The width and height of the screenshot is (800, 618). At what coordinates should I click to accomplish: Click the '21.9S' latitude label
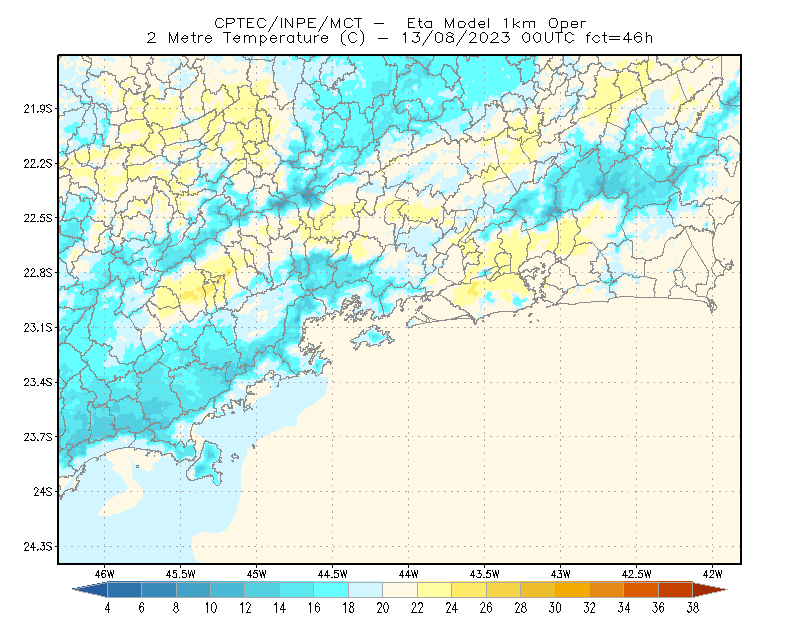click(x=38, y=109)
